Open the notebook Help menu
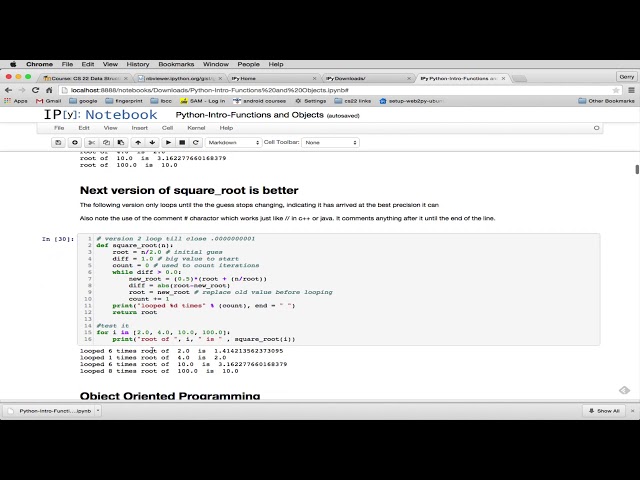 226,128
